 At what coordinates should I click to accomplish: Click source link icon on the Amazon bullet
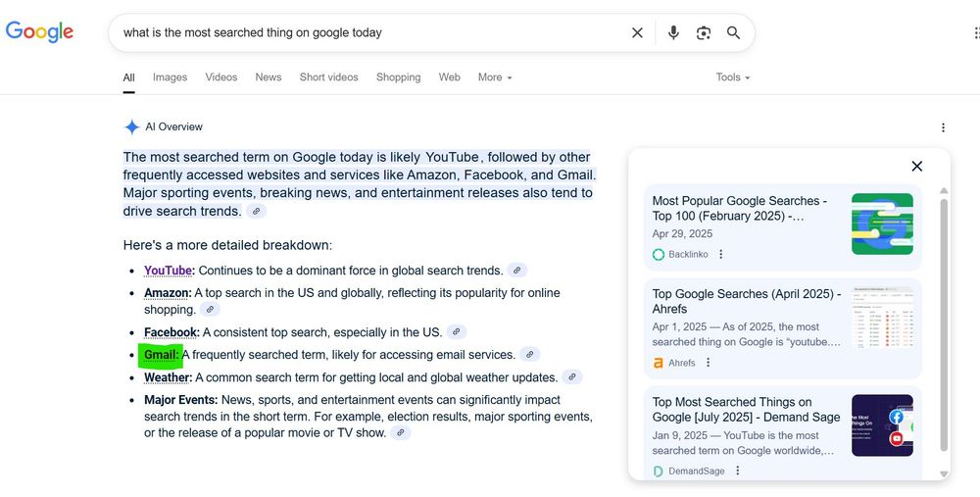210,309
